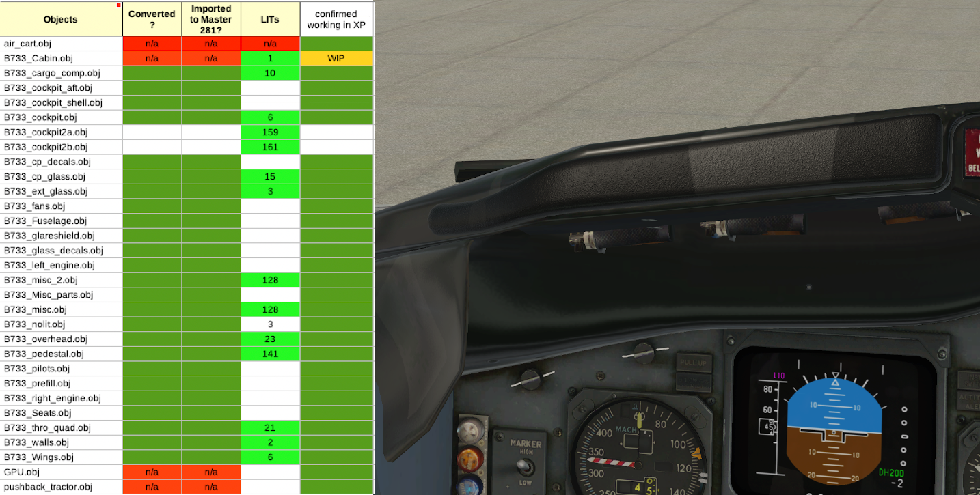
Task: Select the 'Converted ?' column header
Action: [152, 19]
